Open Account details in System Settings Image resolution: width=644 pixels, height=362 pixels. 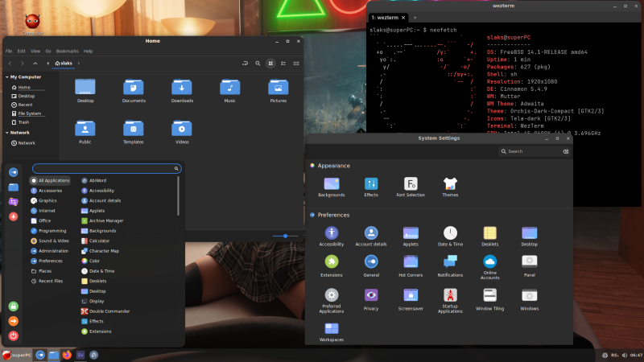(x=371, y=237)
